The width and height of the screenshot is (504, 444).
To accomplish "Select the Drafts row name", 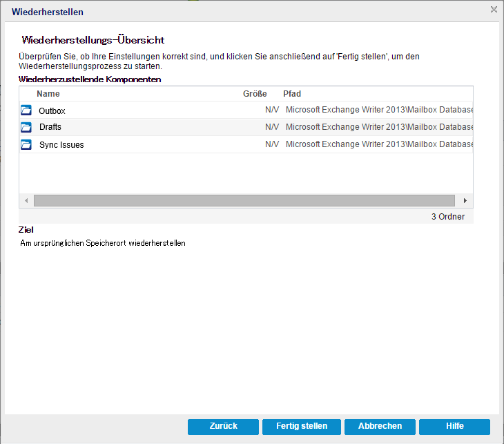I will pos(50,127).
